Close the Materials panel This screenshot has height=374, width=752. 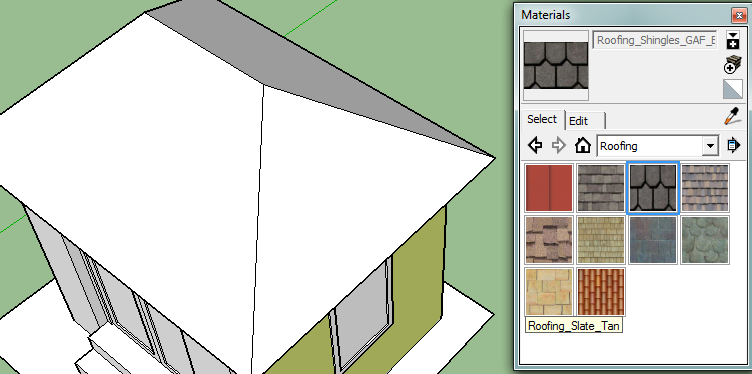pos(739,15)
